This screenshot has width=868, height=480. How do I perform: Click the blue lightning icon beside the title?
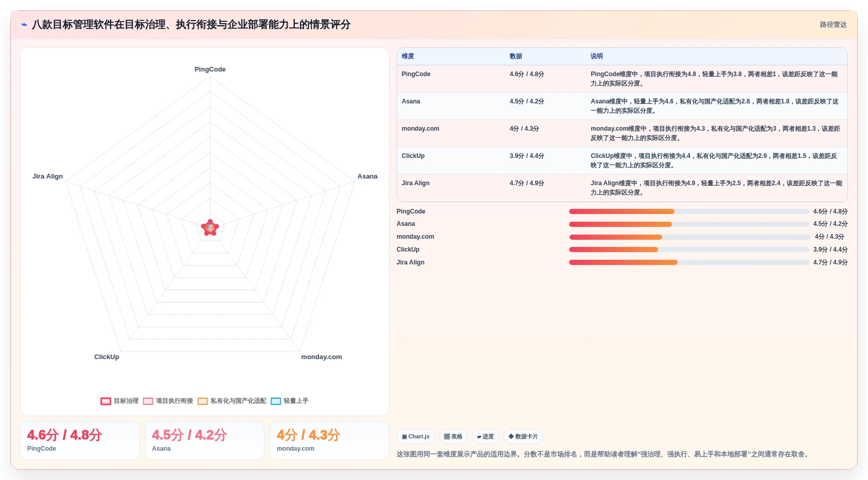24,25
